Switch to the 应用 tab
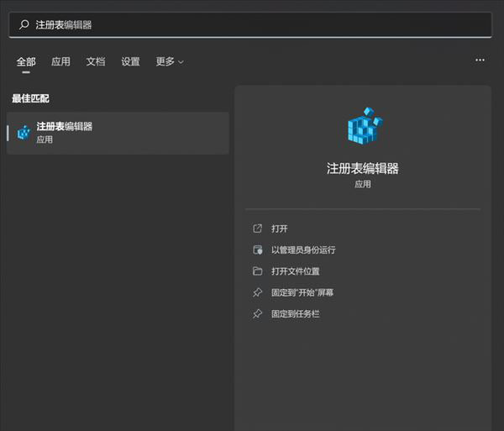The width and height of the screenshot is (504, 431). pos(60,61)
